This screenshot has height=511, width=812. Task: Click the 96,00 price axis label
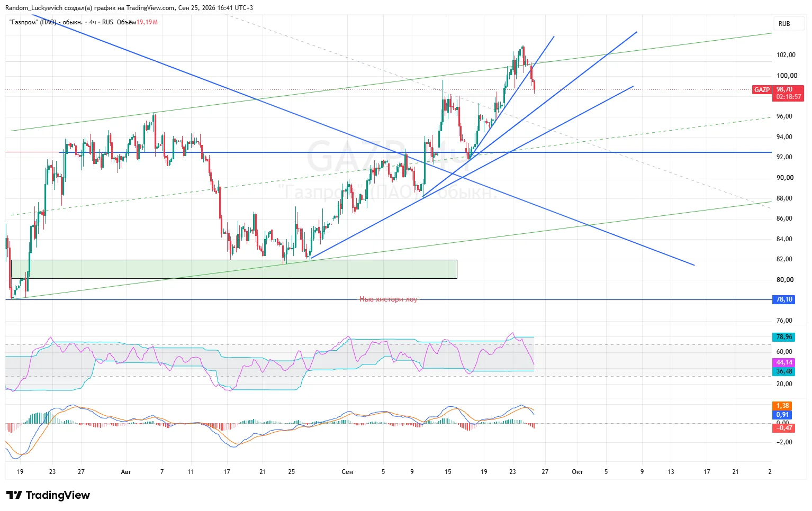[x=784, y=116]
